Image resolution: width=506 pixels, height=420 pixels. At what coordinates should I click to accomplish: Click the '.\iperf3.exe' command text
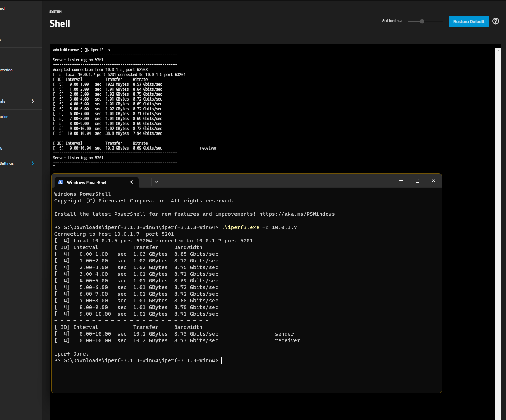tap(240, 227)
